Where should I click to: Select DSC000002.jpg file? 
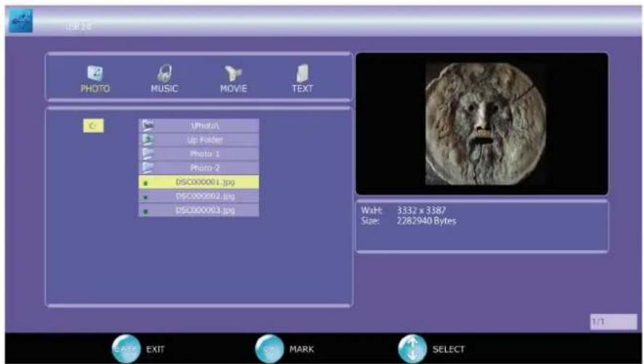(x=199, y=196)
